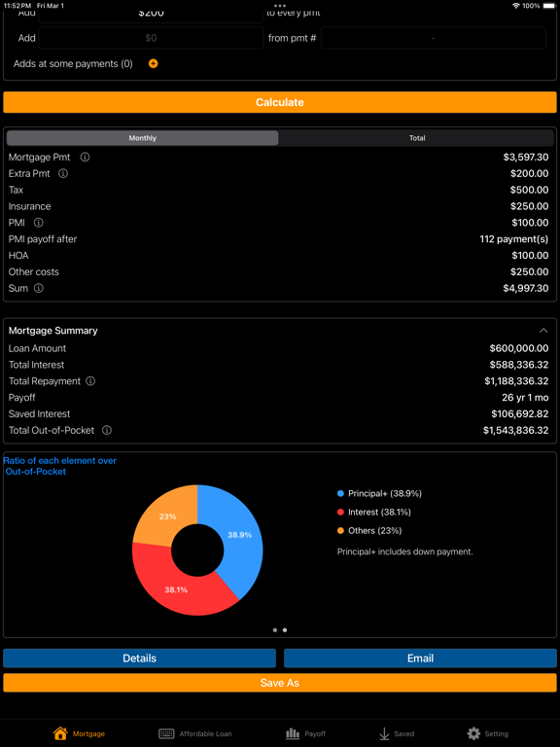This screenshot has width=560, height=747.
Task: Open the PMI info icon
Action: click(39, 223)
